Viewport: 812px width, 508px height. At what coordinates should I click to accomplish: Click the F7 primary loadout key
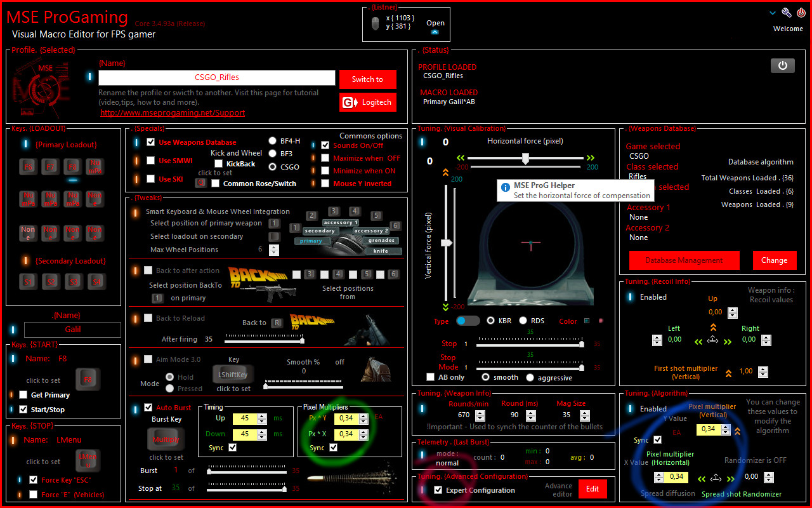tap(51, 167)
